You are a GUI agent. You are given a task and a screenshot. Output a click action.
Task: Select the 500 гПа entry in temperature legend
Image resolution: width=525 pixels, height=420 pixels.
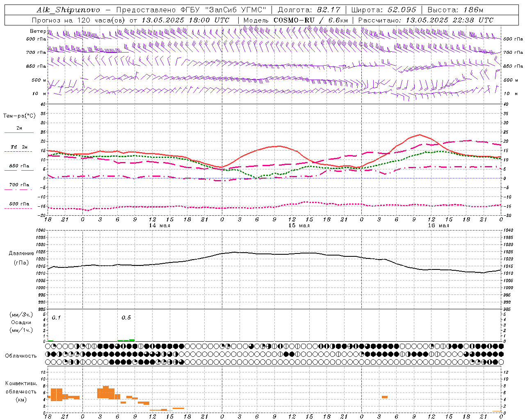[19, 204]
